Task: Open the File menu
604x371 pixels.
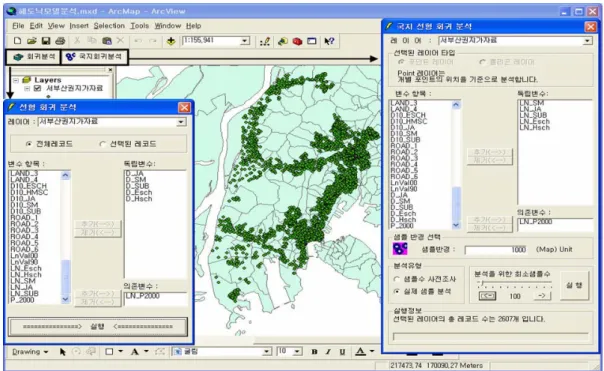Action: [18, 26]
